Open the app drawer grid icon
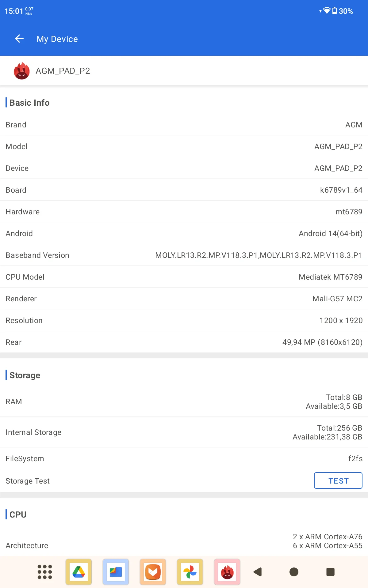This screenshot has height=588, width=368. pos(45,572)
